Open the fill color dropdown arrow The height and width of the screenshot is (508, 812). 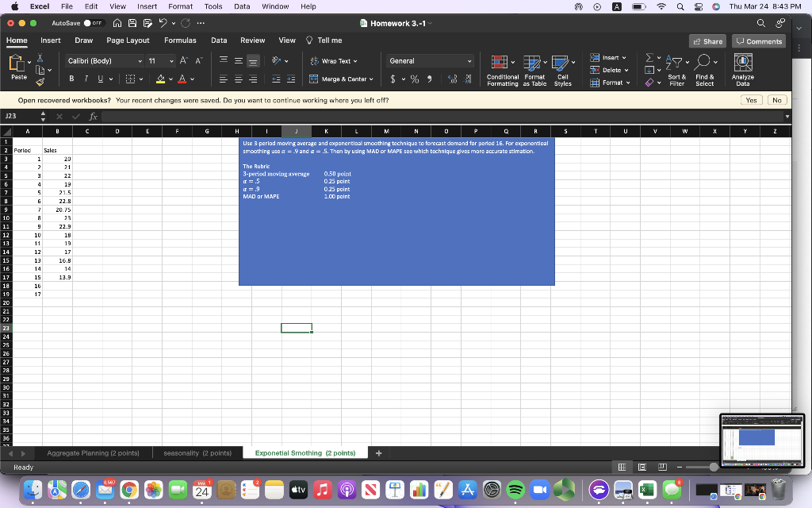tap(171, 79)
